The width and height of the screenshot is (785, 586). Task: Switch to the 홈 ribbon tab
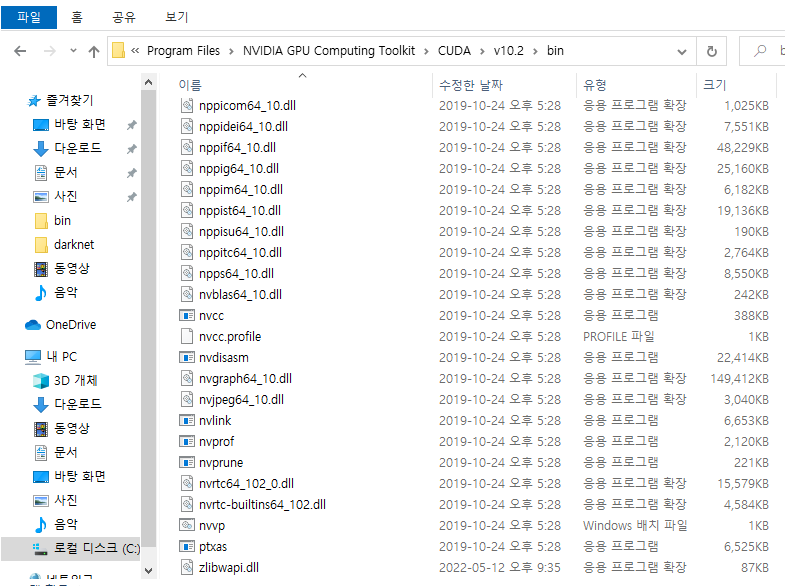(77, 18)
